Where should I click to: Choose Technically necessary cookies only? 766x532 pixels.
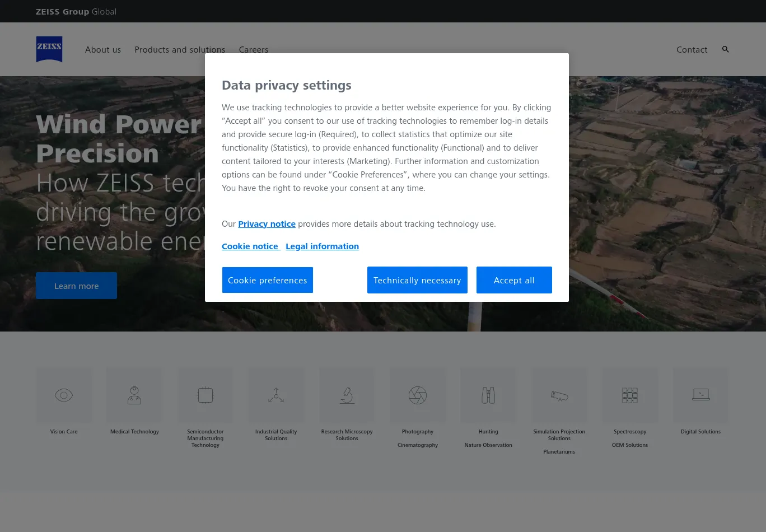417,280
